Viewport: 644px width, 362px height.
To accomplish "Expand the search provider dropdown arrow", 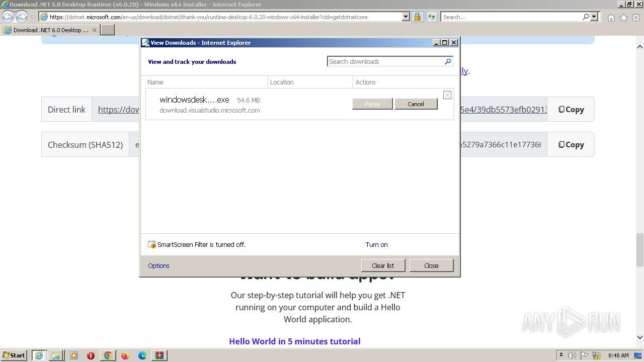I will pyautogui.click(x=595, y=17).
